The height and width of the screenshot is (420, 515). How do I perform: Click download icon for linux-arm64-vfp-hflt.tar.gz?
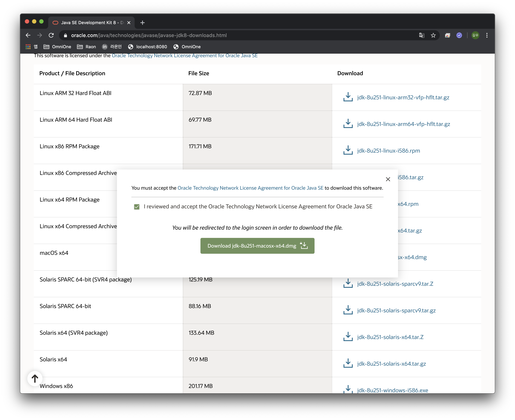(x=348, y=124)
